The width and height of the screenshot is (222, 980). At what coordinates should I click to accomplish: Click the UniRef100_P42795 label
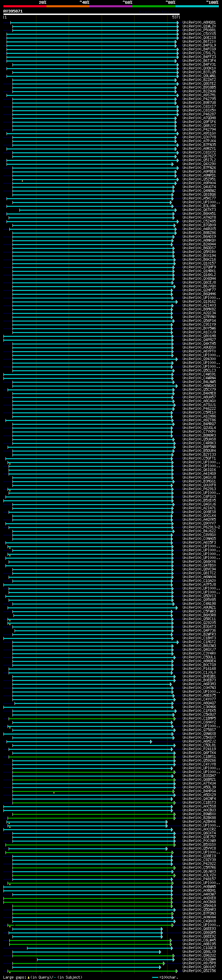(199, 99)
